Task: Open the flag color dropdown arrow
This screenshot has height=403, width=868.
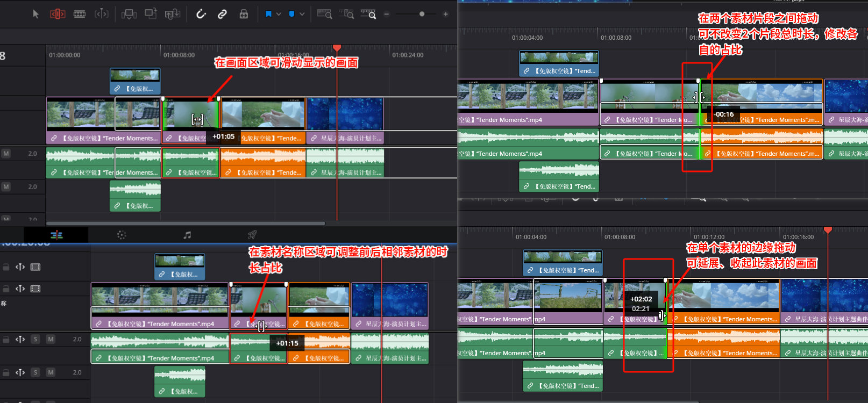Action: 279,14
